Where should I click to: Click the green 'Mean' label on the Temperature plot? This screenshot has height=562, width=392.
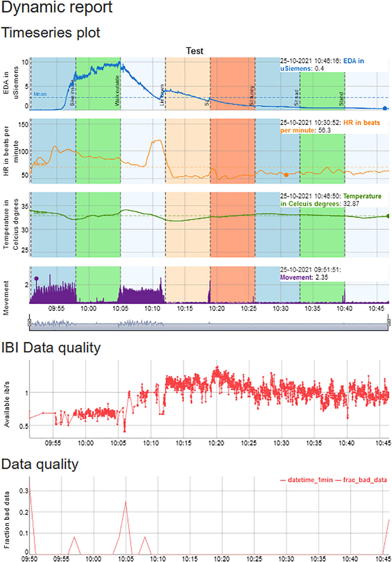tap(40, 212)
